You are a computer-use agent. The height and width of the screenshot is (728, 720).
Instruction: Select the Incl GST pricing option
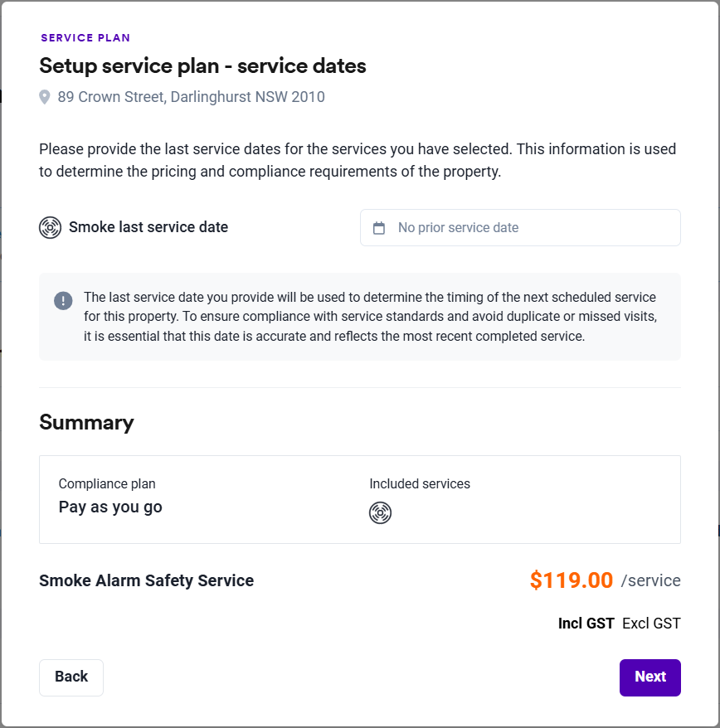586,624
